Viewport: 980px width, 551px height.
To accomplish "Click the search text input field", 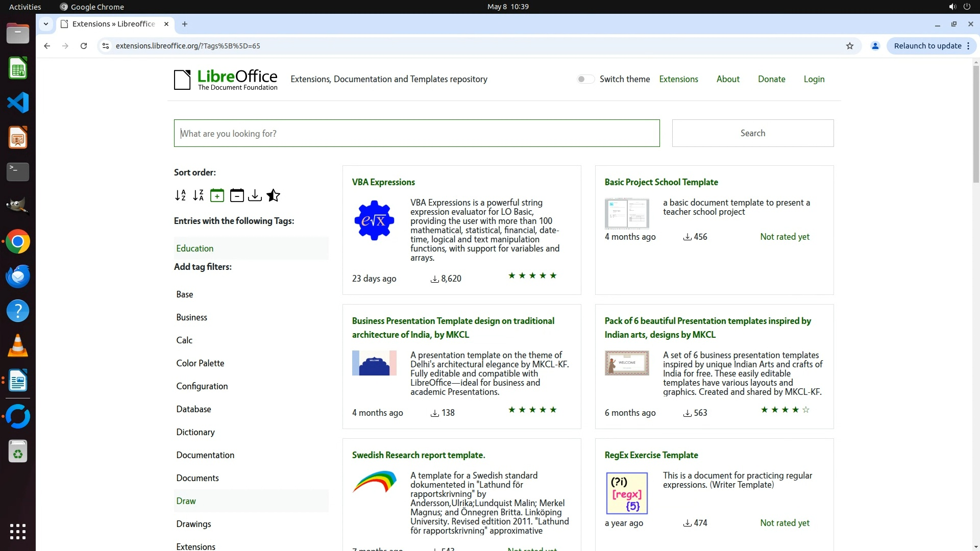I will tap(416, 133).
